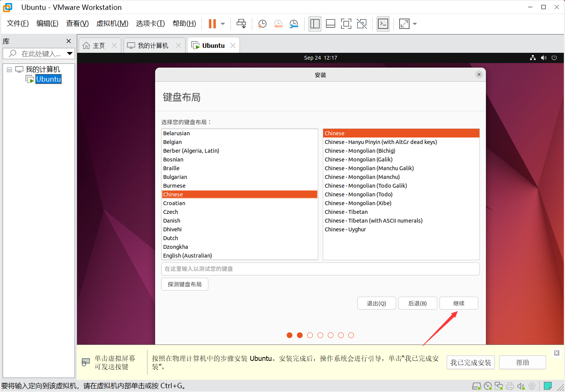
Task: Take a snapshot of the virtual machine
Action: click(262, 24)
